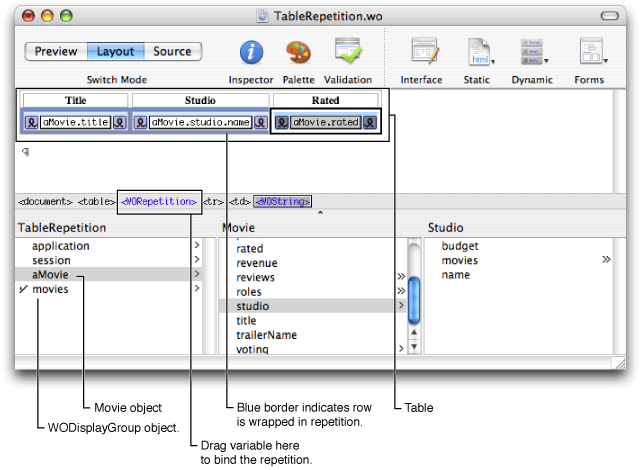Run Validation with the checkmark icon

(x=348, y=53)
